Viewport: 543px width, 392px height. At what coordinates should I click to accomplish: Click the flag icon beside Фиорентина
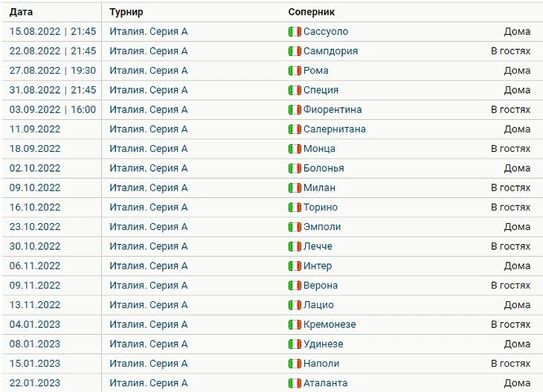tap(295, 109)
